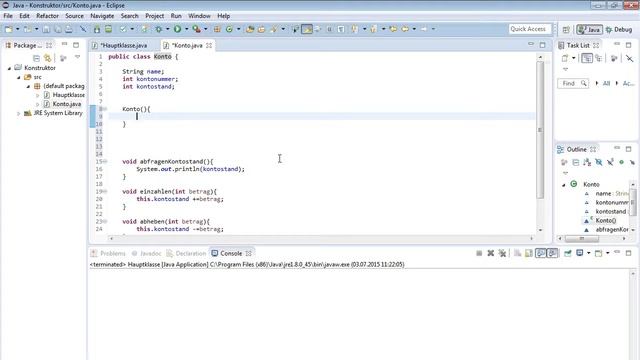Switch to the Problems tab
This screenshot has width=640, height=360.
tap(108, 253)
